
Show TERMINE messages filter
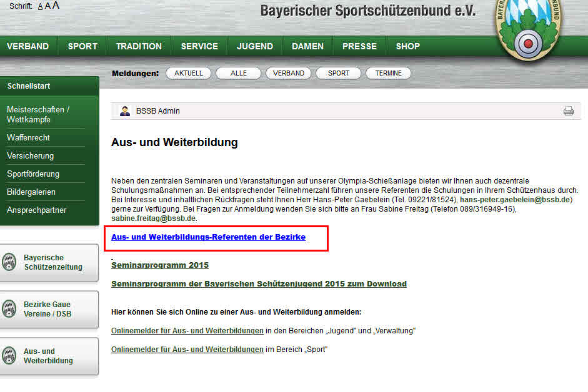coord(388,73)
